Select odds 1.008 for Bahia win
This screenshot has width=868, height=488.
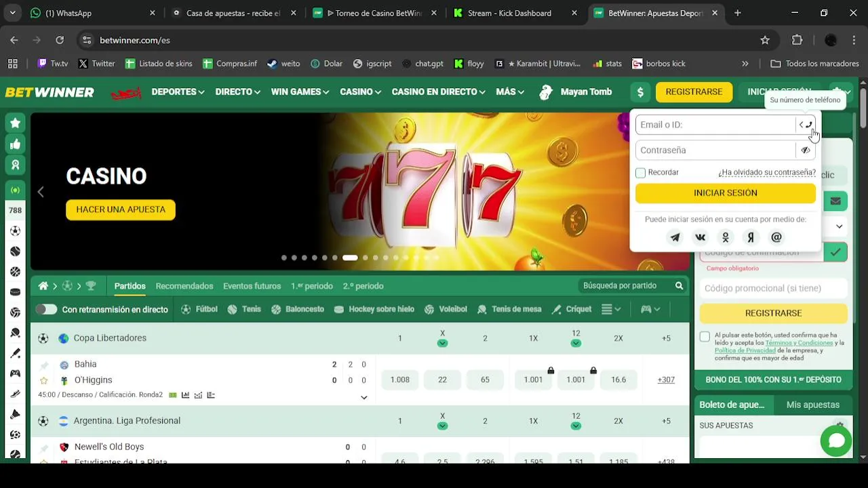[x=400, y=380]
